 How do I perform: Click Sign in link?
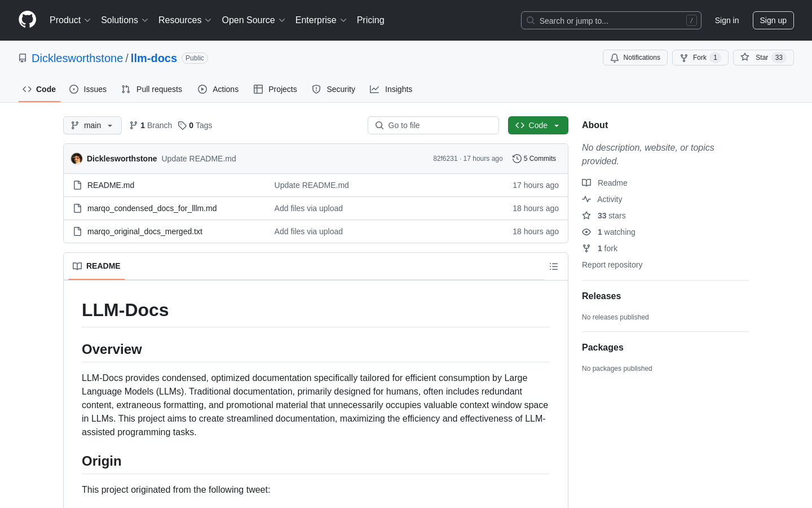[x=727, y=20]
